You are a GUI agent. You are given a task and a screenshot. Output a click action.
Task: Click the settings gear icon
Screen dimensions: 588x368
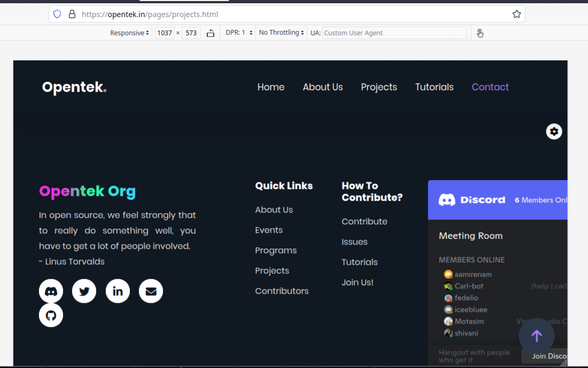pos(554,131)
